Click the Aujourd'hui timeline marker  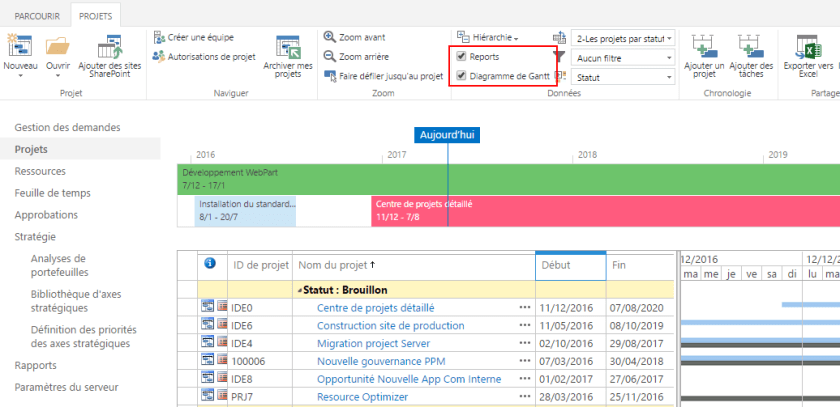pyautogui.click(x=447, y=135)
